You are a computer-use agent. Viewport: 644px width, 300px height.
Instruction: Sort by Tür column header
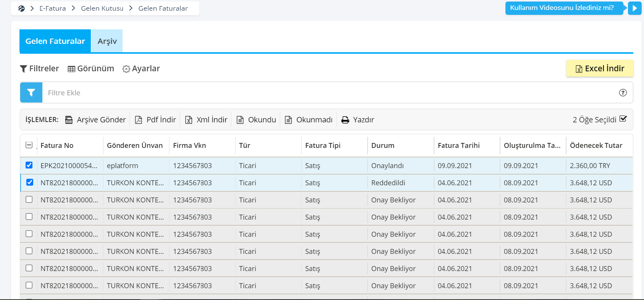(x=245, y=145)
